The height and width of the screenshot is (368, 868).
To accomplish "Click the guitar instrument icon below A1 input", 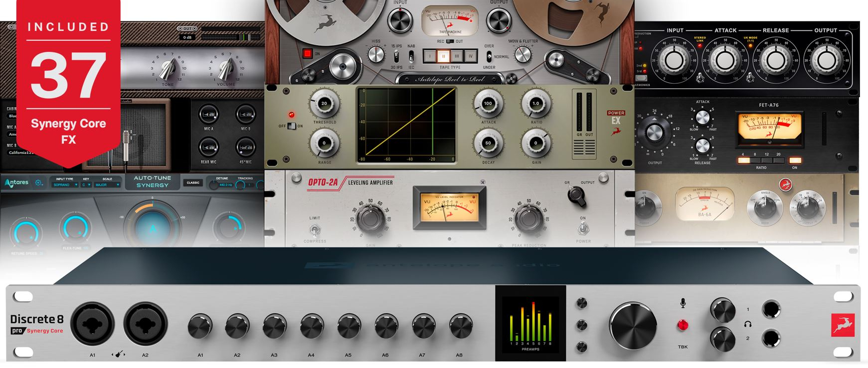I will pos(118,355).
